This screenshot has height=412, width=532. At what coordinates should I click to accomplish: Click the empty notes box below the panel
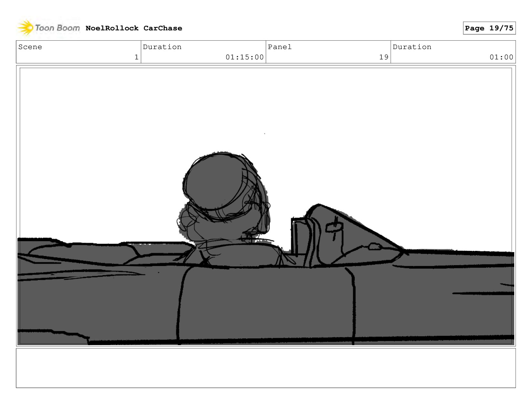[266, 368]
